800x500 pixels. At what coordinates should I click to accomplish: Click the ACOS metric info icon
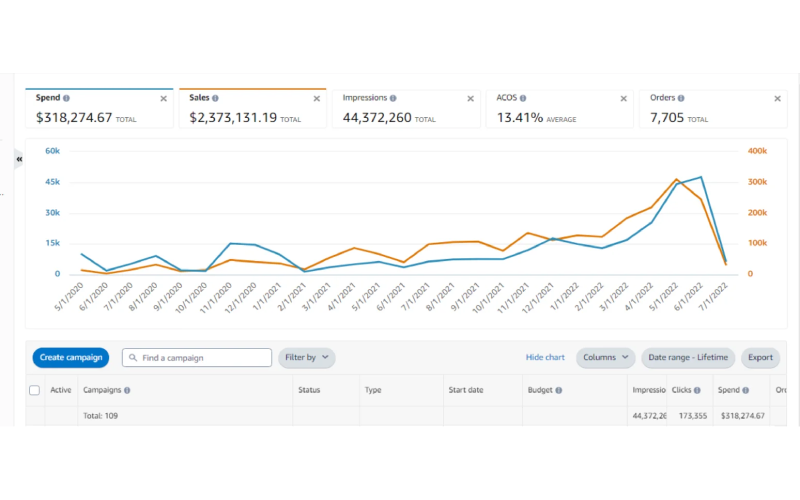coord(522,98)
